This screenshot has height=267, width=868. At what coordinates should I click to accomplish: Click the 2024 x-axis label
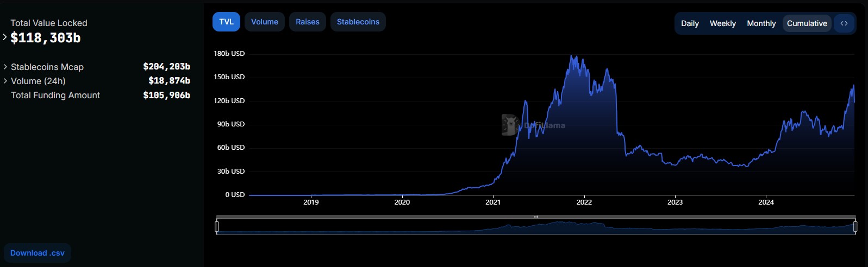[766, 202]
